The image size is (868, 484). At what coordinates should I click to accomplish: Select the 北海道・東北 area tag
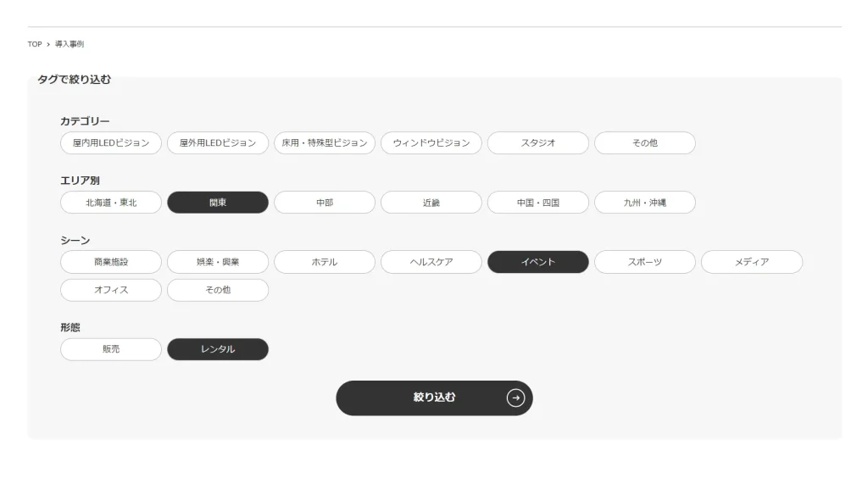click(x=111, y=203)
